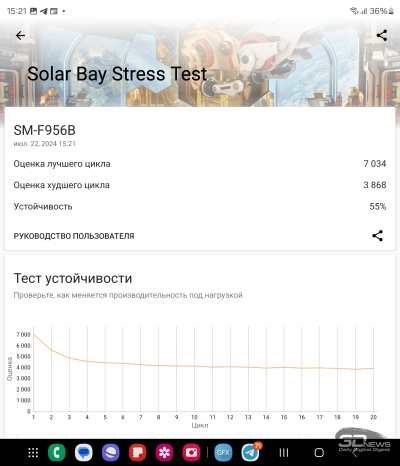Open the purple Samsung Internet browser

(x=111, y=453)
